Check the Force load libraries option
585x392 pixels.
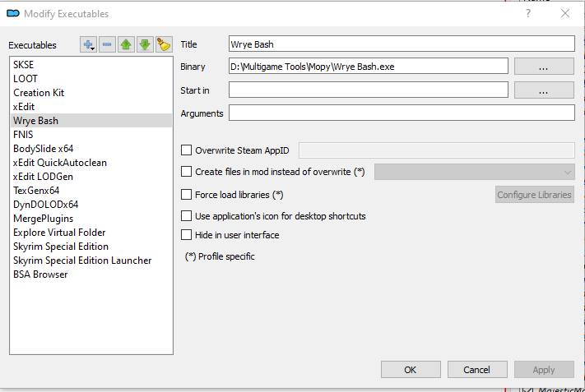[x=186, y=195]
